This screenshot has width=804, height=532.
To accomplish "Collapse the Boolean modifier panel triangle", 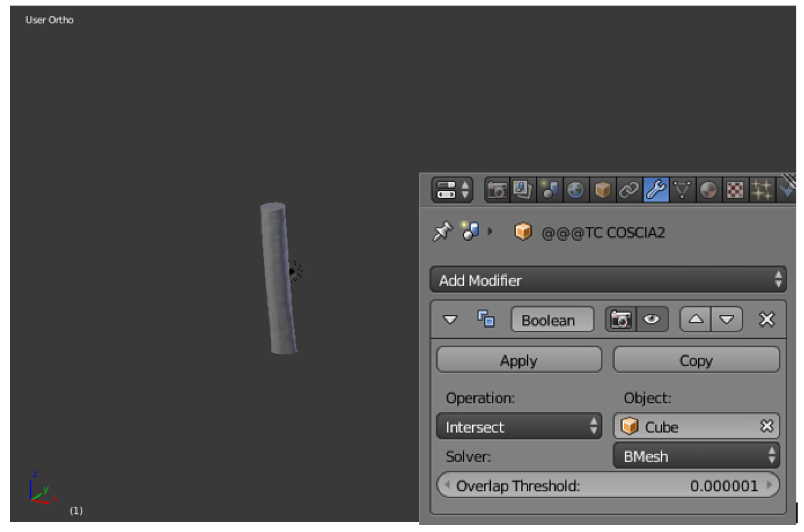I will (x=450, y=319).
